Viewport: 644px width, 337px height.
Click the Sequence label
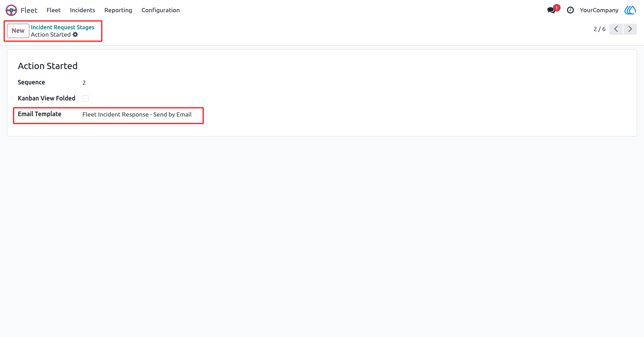(31, 82)
